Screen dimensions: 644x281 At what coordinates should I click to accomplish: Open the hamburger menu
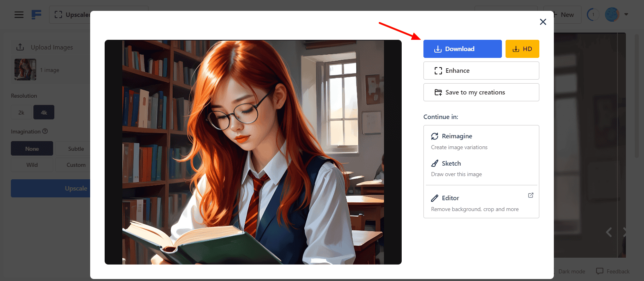click(19, 15)
